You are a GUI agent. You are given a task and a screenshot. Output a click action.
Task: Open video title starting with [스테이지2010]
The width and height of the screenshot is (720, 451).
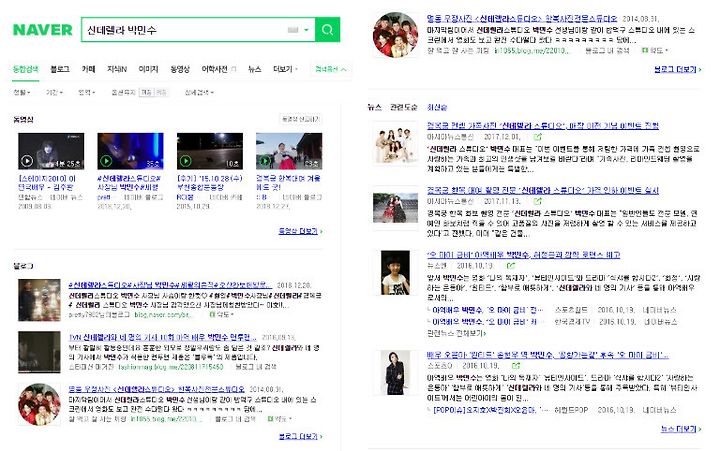(47, 182)
